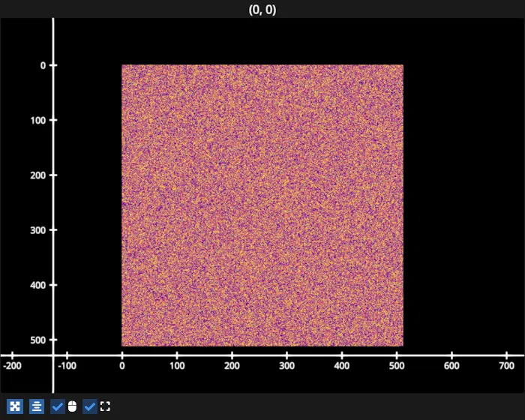Click the y-axis tick label 400
This screenshot has height=420, width=525.
(x=38, y=285)
